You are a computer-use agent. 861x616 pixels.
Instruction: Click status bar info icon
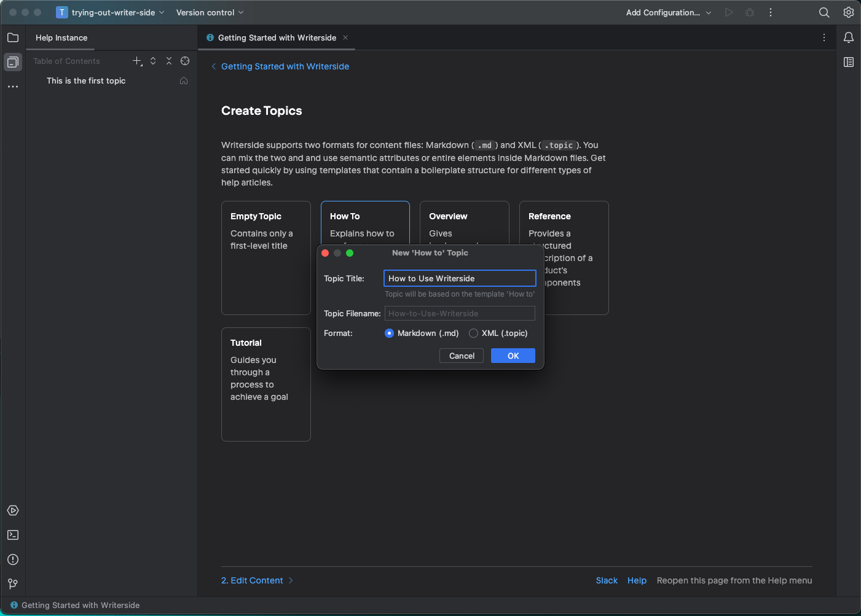point(14,605)
